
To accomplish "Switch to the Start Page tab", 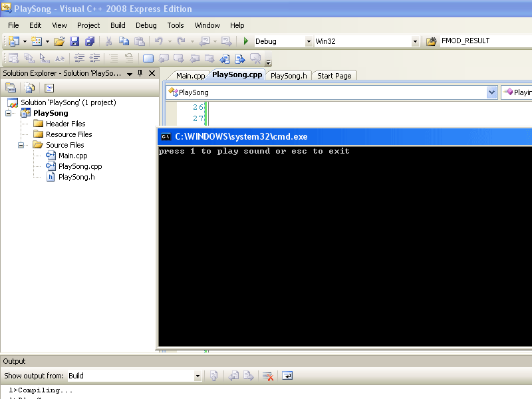I will pyautogui.click(x=334, y=76).
